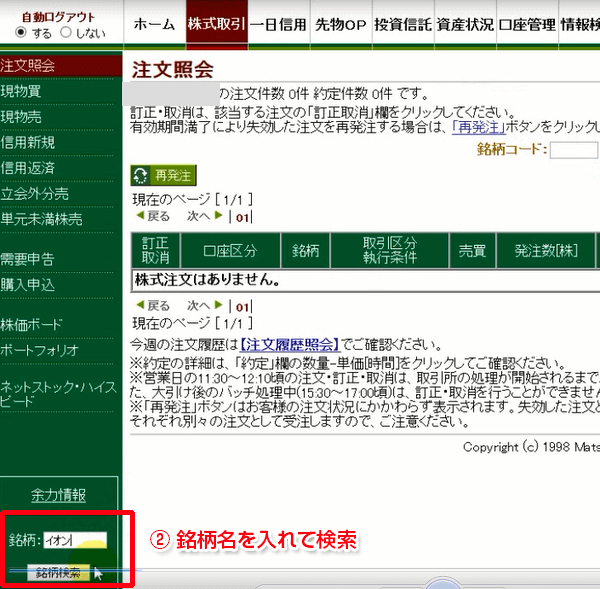
Task: Open 単元未満株売 in the sidebar
Action: (x=41, y=219)
